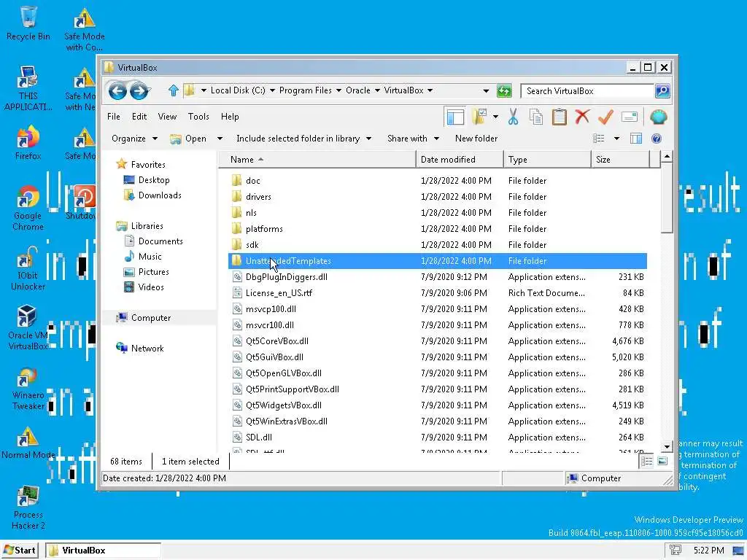Select the Process Hacker 2 desktop icon
Screen dimensions: 747x560
28,507
